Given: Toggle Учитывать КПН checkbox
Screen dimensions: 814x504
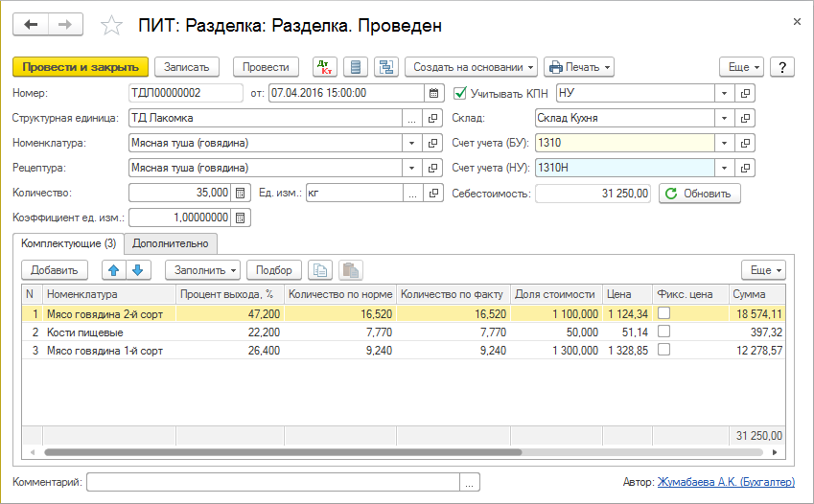Looking at the screenshot, I should click(460, 93).
